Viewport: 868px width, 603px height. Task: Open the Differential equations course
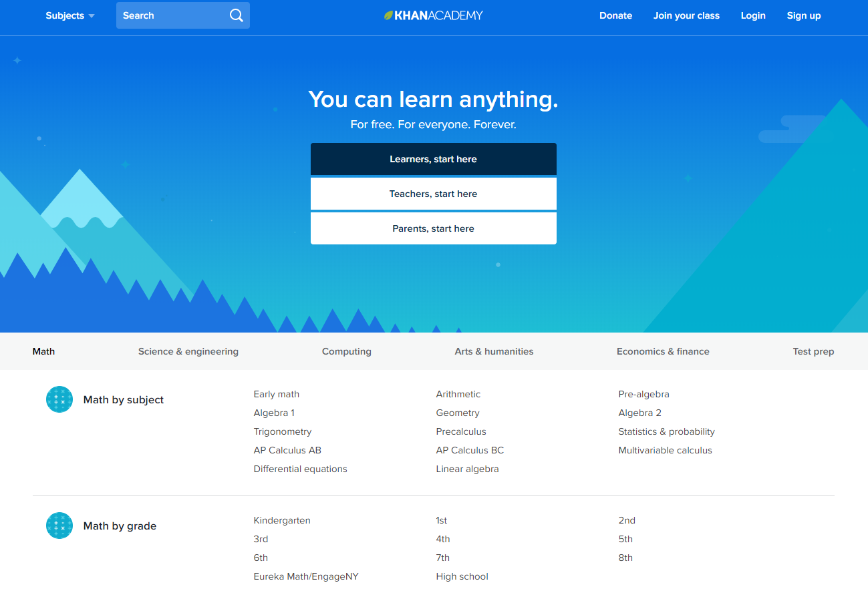coord(301,469)
